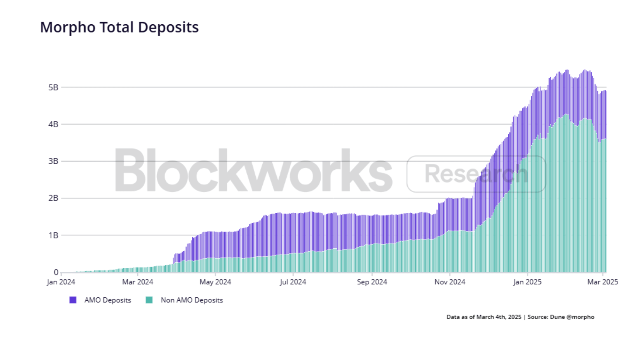Click the teal Non AMO Deposits swatch
Screen dimensions: 644x341
149,300
